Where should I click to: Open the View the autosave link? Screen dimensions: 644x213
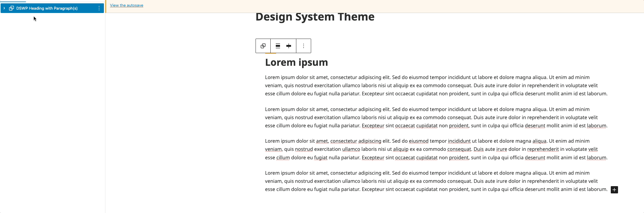pyautogui.click(x=127, y=5)
